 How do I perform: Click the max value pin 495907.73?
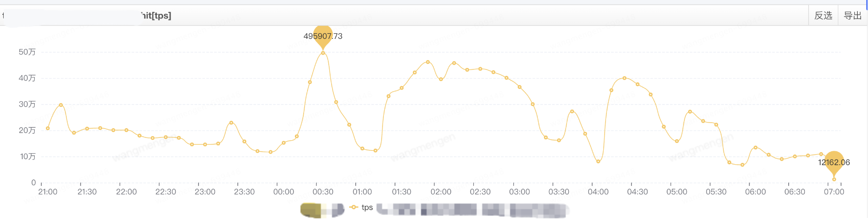(323, 36)
